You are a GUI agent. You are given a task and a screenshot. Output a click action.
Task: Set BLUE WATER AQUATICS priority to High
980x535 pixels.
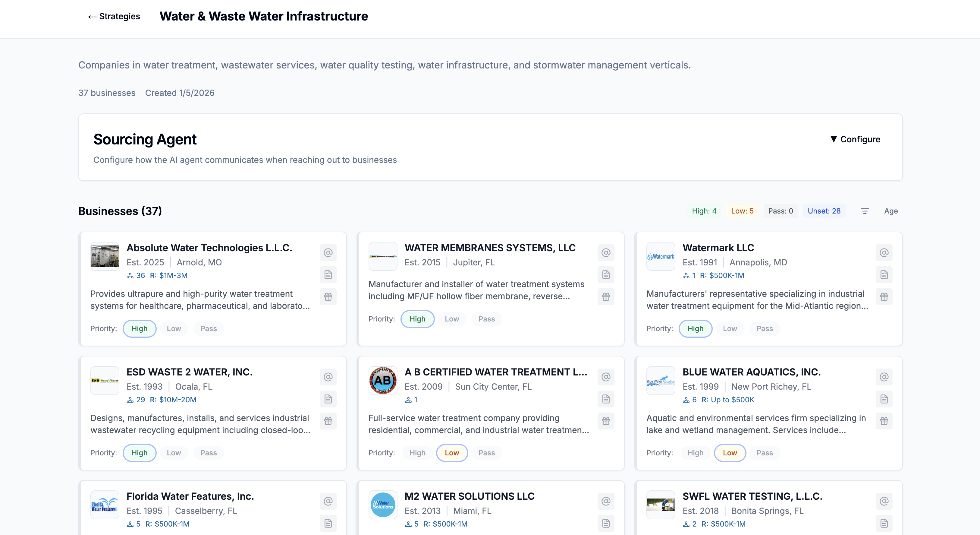[695, 453]
